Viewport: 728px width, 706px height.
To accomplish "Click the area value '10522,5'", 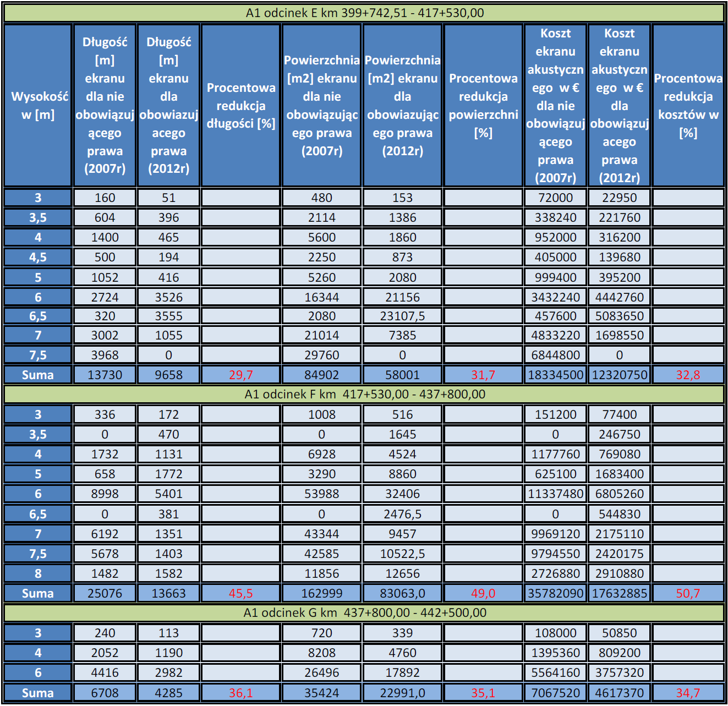I will (x=402, y=554).
